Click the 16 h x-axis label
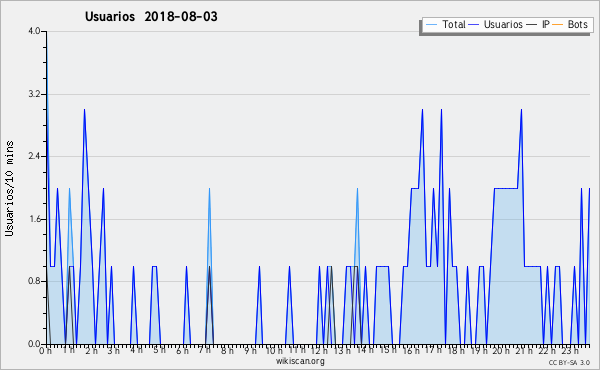Image resolution: width=600 pixels, height=370 pixels. 410,350
